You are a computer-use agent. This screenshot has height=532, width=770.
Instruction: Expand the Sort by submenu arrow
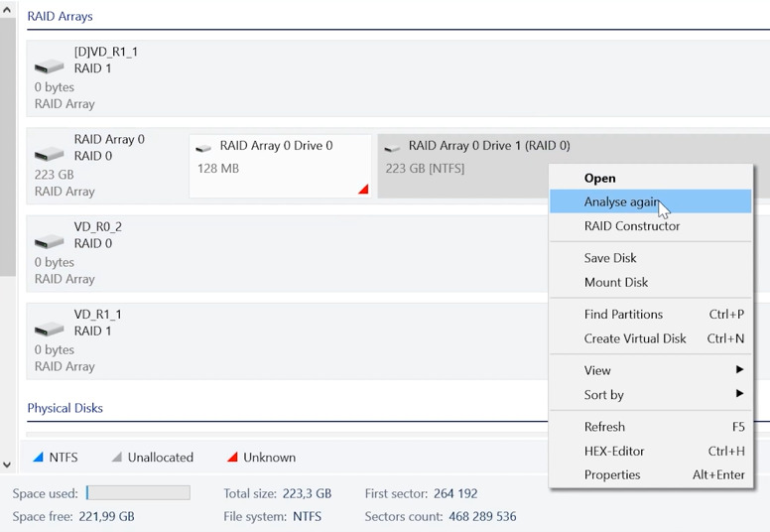point(739,393)
